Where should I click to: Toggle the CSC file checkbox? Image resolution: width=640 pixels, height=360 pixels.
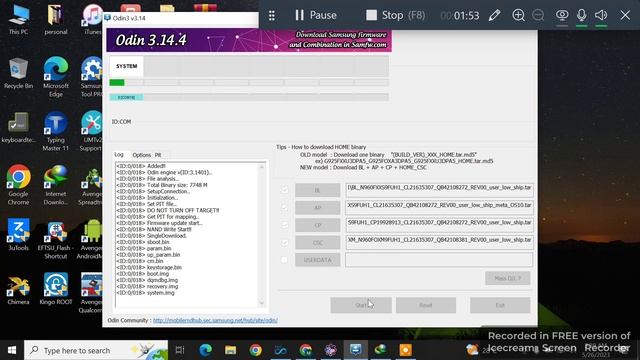(284, 242)
